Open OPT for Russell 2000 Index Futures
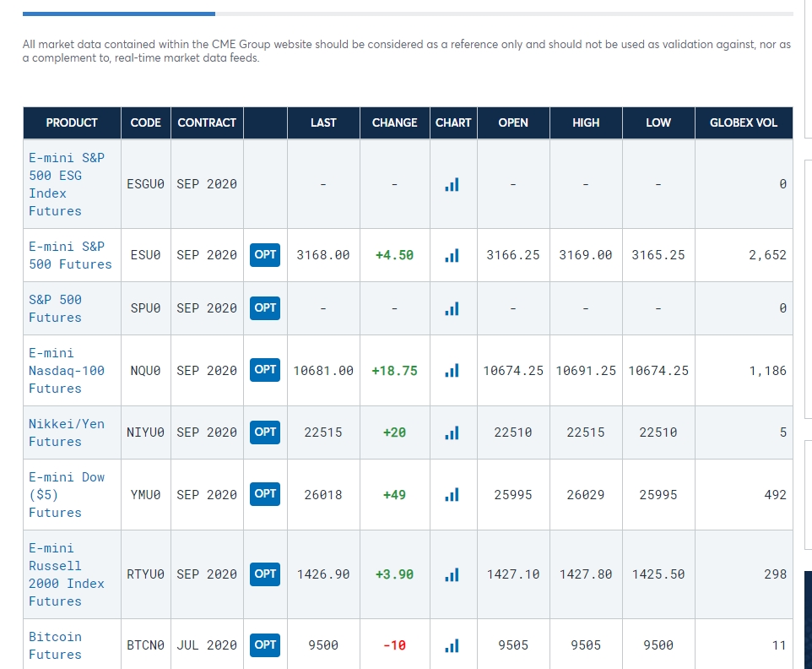This screenshot has width=812, height=669. click(265, 574)
